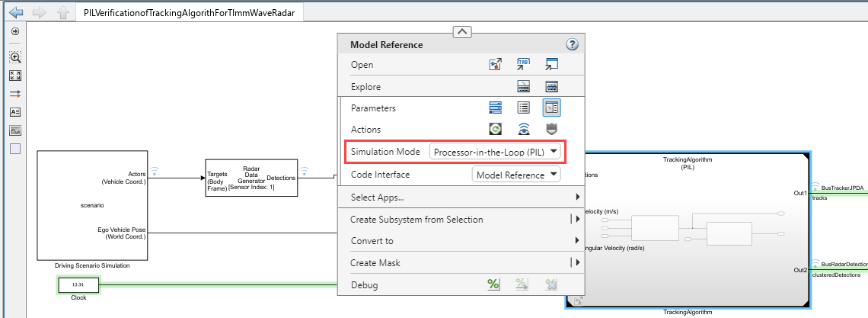The height and width of the screenshot is (318, 868).
Task: Select the Image insertion tool
Action: click(x=15, y=130)
